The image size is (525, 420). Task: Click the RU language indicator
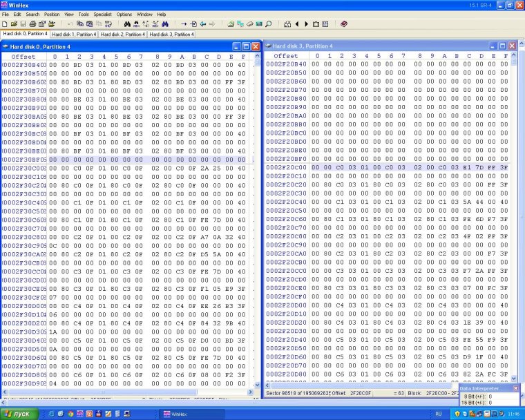pyautogui.click(x=438, y=414)
